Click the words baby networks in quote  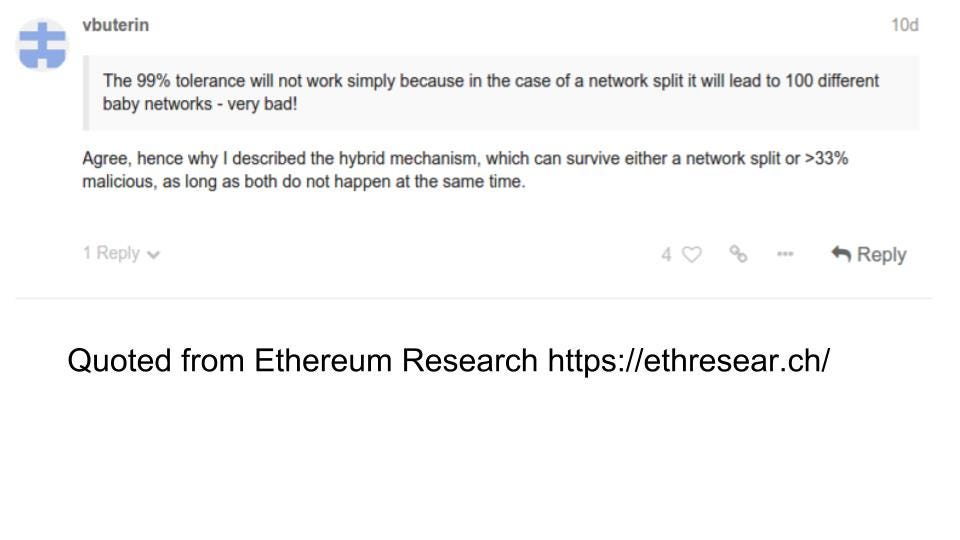(157, 104)
